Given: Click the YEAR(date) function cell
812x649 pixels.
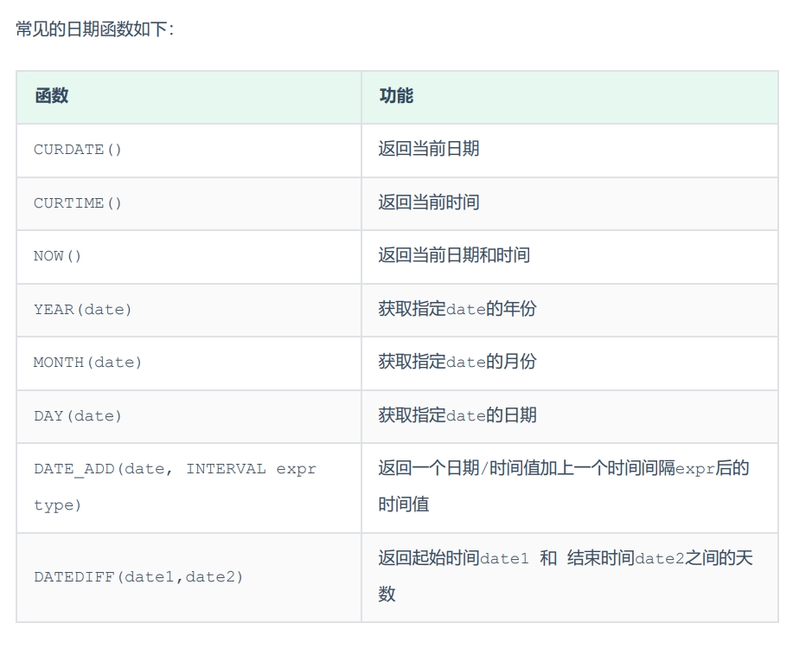Looking at the screenshot, I should [x=83, y=309].
